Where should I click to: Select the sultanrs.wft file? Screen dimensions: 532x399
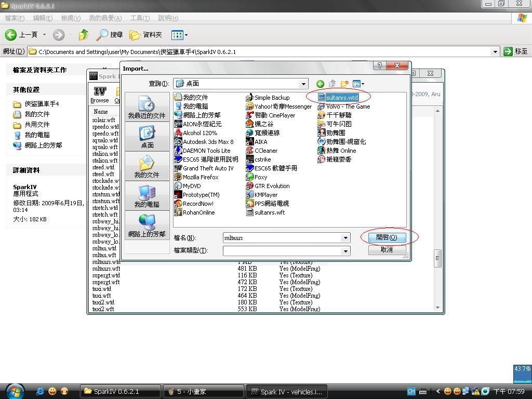tap(269, 212)
